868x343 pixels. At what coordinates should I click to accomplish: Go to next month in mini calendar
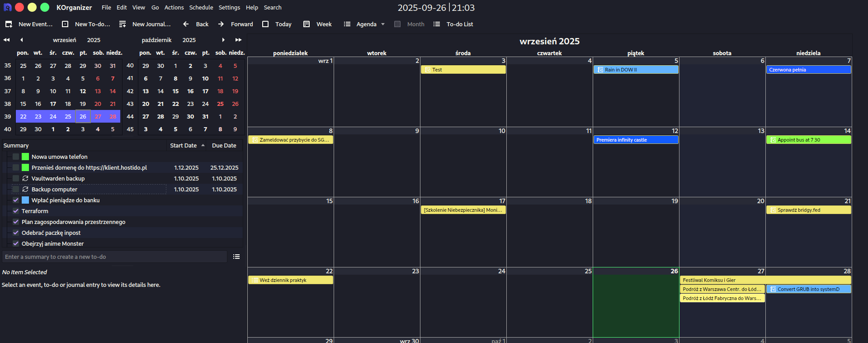point(223,40)
